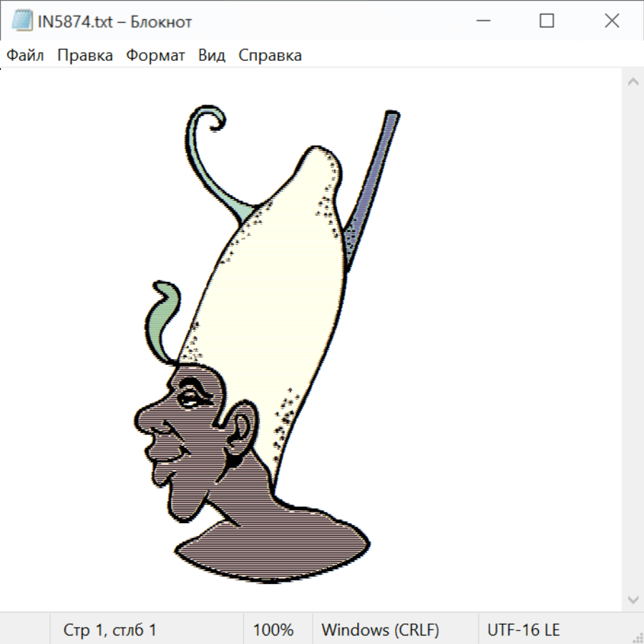Open the Правка menu
The image size is (644, 644).
pos(85,56)
